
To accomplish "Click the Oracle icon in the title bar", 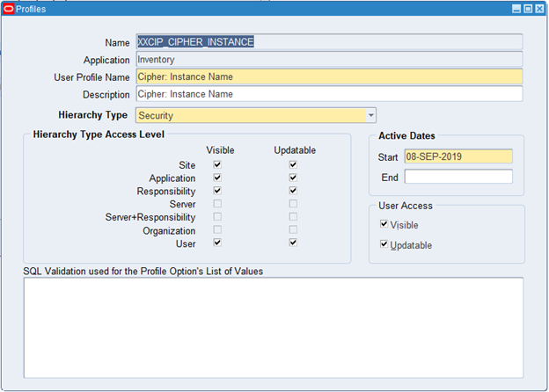I will tap(9, 8).
